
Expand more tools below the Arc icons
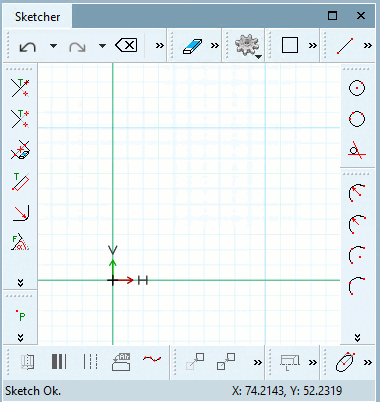[x=357, y=338]
